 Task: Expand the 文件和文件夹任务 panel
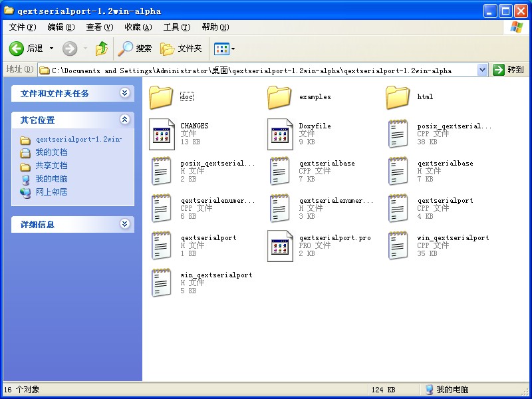125,92
